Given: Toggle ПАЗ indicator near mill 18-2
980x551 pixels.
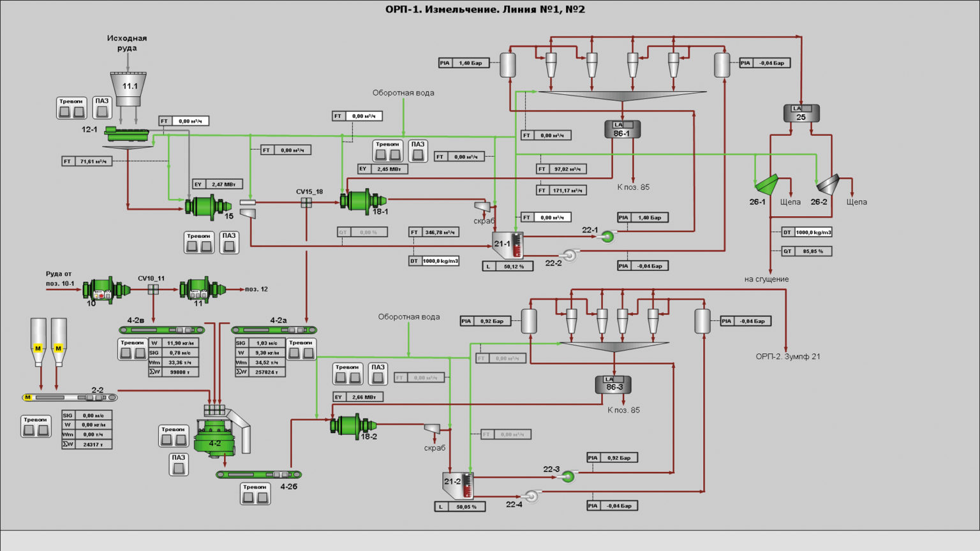Looking at the screenshot, I should [x=378, y=374].
